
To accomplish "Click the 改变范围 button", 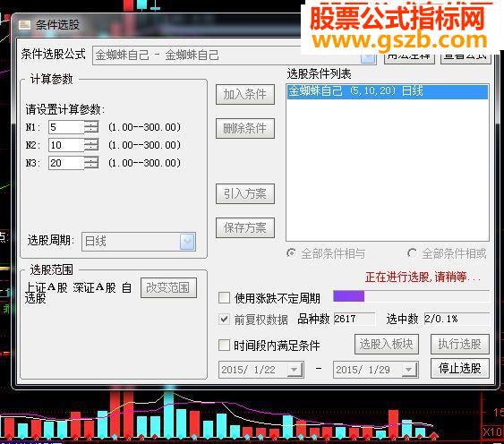I will (168, 287).
